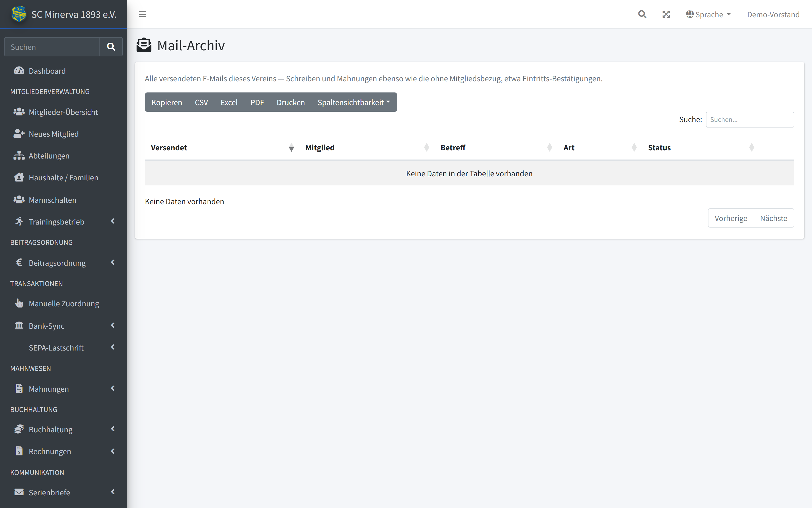Toggle fullscreen with the expand arrows icon
Screen dimensions: 812x508
(x=666, y=14)
